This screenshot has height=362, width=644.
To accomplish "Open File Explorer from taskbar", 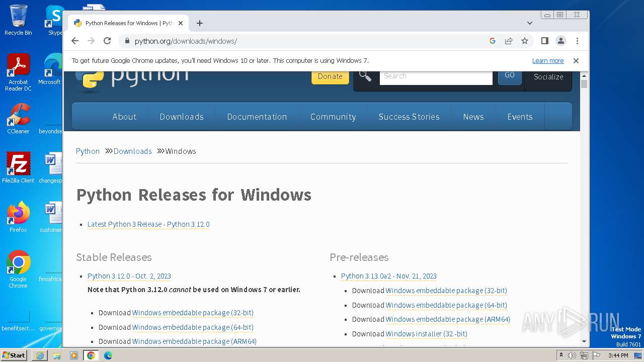I will 57,355.
